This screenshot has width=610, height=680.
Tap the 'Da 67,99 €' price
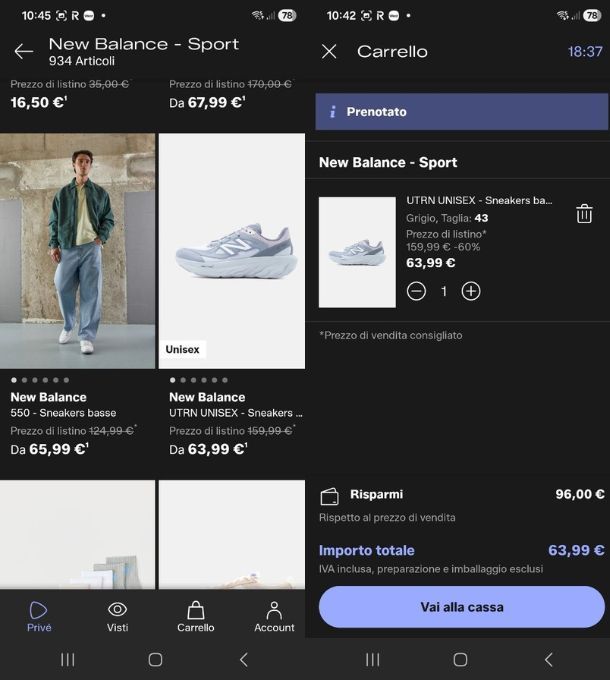(207, 102)
